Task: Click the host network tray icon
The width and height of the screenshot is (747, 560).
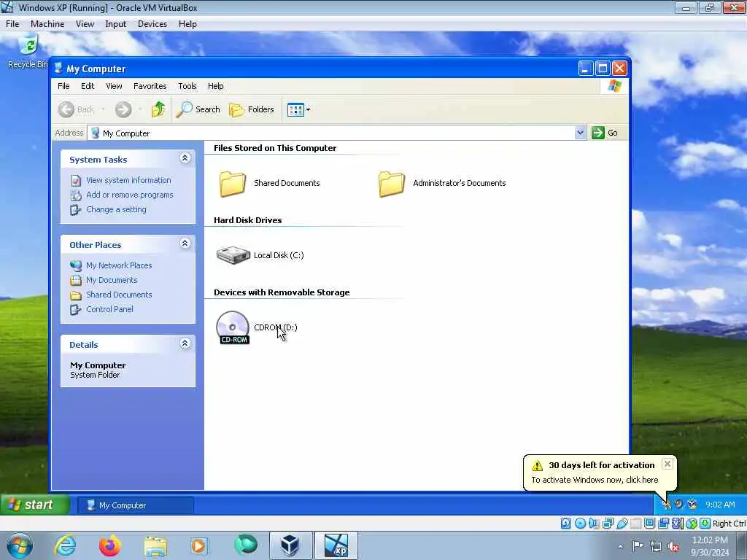Action: click(x=656, y=546)
